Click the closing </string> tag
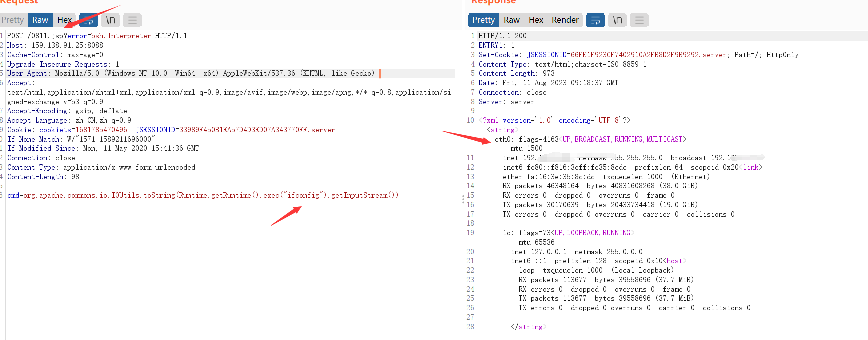The image size is (868, 340). pos(528,327)
